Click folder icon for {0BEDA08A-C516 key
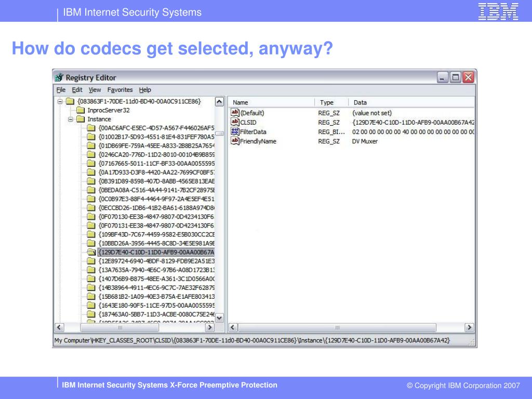Image resolution: width=532 pixels, height=399 pixels. pyautogui.click(x=91, y=190)
